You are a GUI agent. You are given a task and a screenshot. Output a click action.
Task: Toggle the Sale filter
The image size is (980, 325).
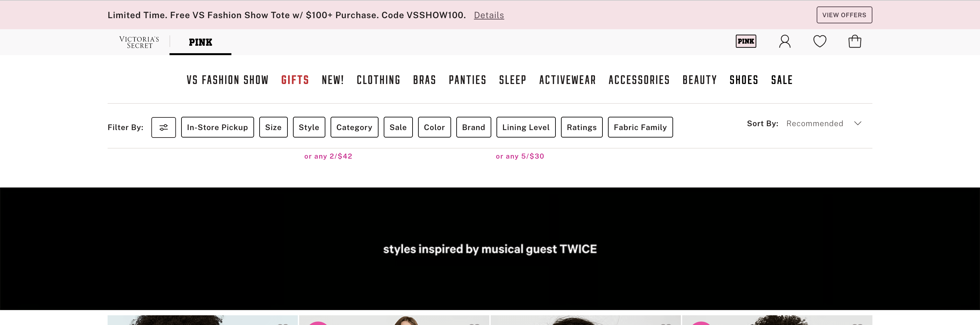click(398, 127)
